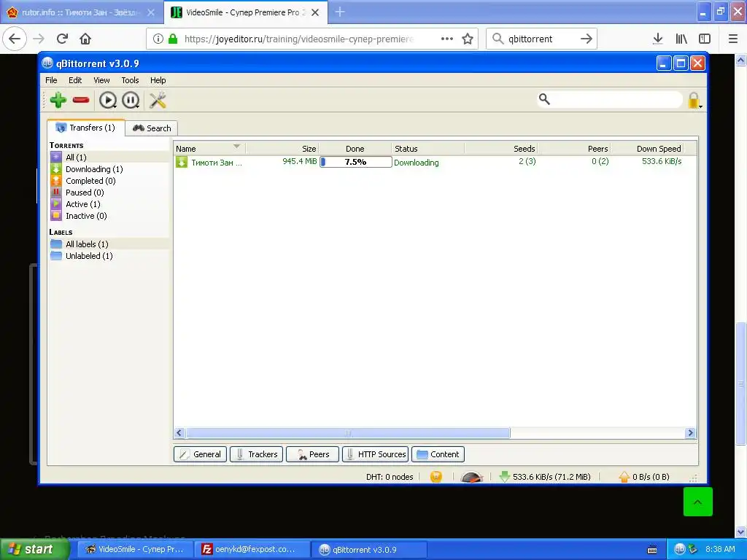The height and width of the screenshot is (560, 747).
Task: Switch to the Search tab
Action: pos(152,128)
